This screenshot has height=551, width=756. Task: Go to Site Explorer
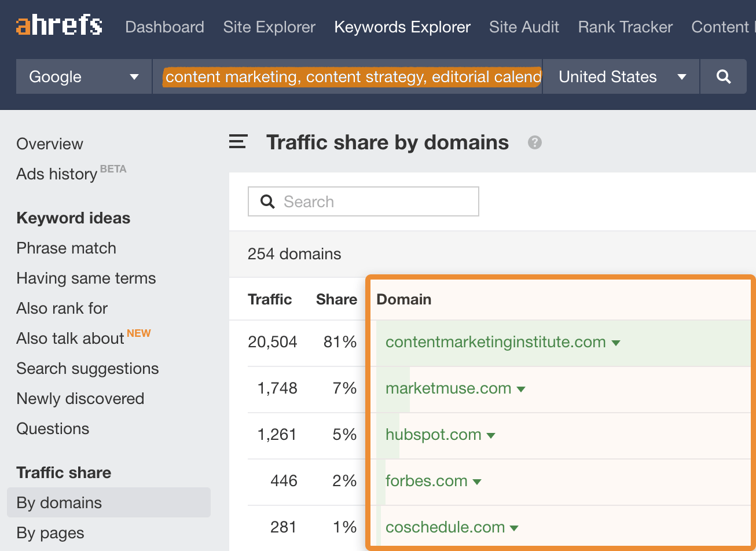click(x=269, y=27)
